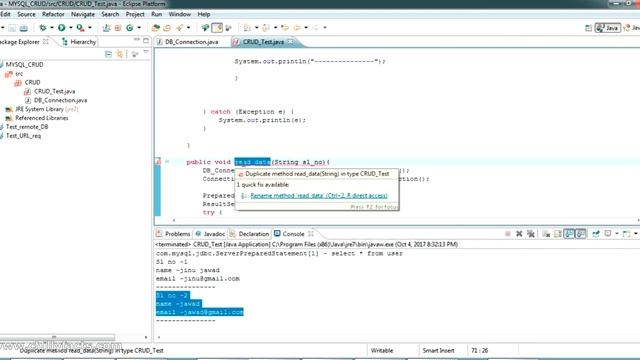The image size is (640, 360).
Task: Open External Tools dropdown arrow
Action: coord(90,28)
